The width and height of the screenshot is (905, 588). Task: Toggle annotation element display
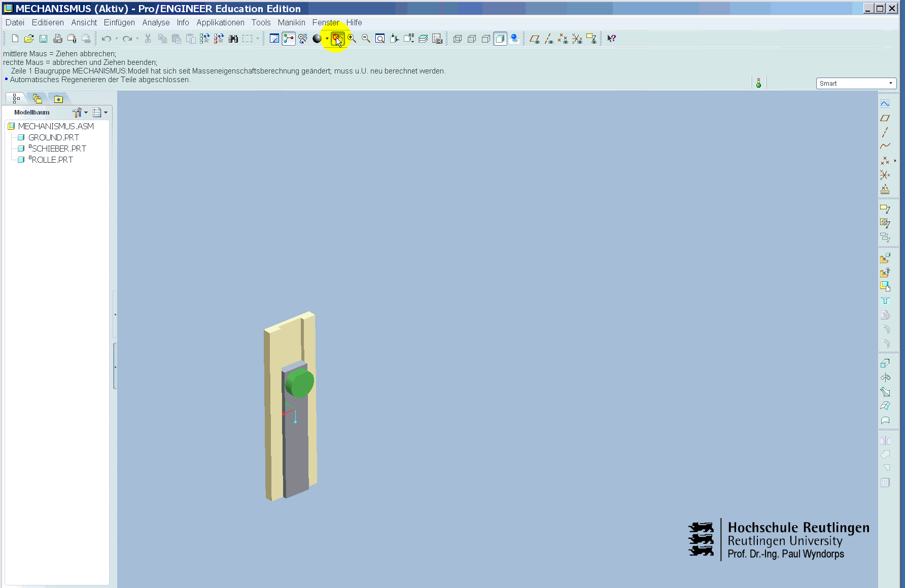pyautogui.click(x=591, y=39)
